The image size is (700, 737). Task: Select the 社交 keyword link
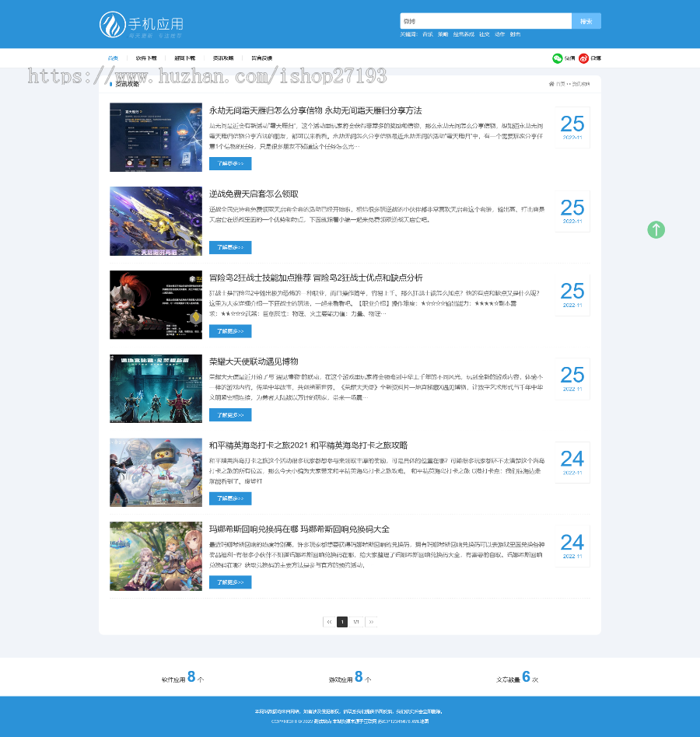[x=485, y=34]
